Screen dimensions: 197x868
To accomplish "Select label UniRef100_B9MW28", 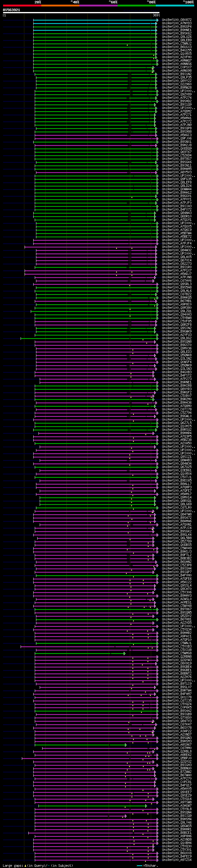I will point(177,88).
